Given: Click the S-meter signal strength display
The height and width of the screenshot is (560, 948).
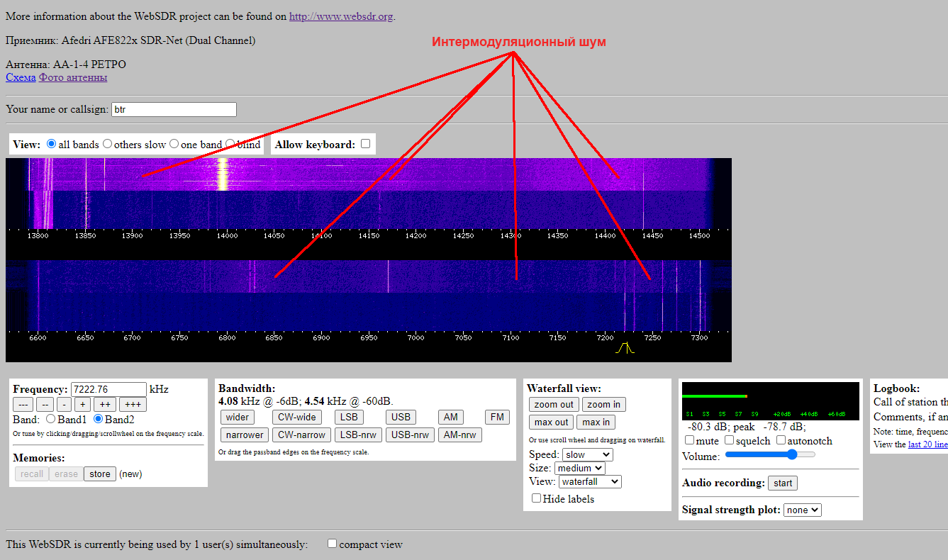Looking at the screenshot, I should click(x=770, y=401).
